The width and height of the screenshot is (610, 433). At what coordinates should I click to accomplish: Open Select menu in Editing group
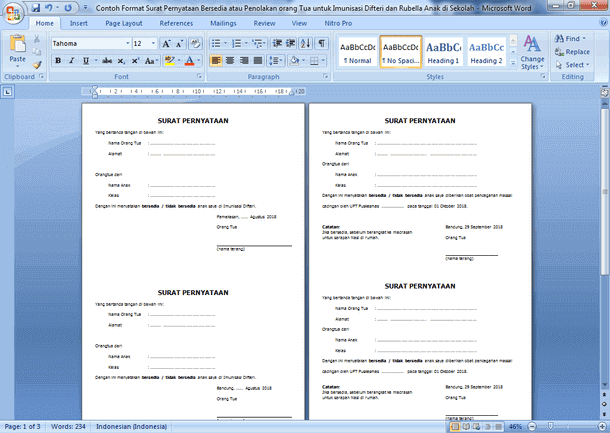coord(573,65)
